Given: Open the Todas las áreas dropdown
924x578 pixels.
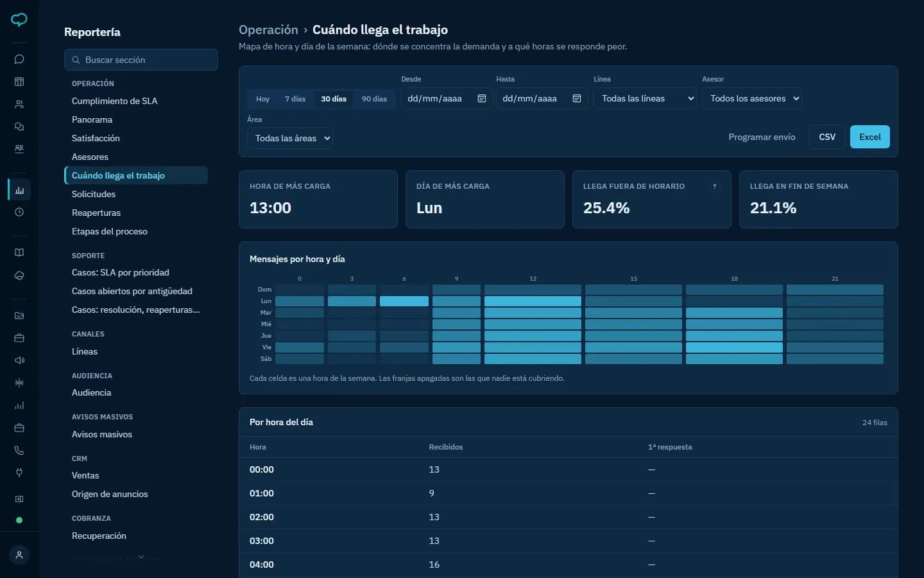Looking at the screenshot, I should 290,138.
